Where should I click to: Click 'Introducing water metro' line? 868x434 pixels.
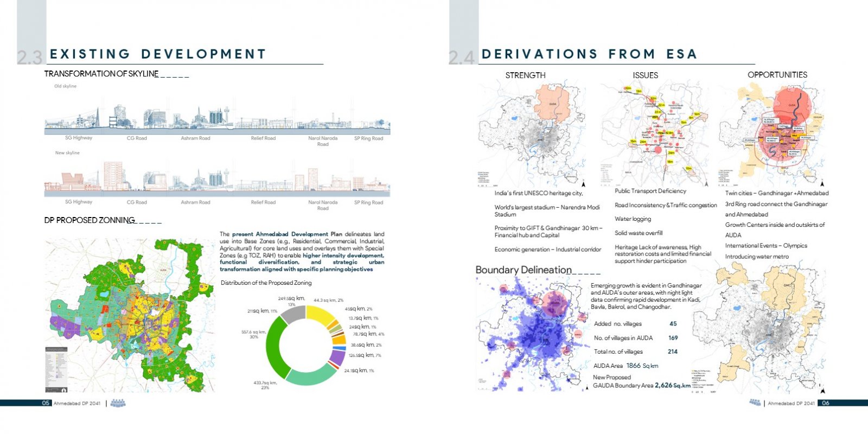[757, 257]
